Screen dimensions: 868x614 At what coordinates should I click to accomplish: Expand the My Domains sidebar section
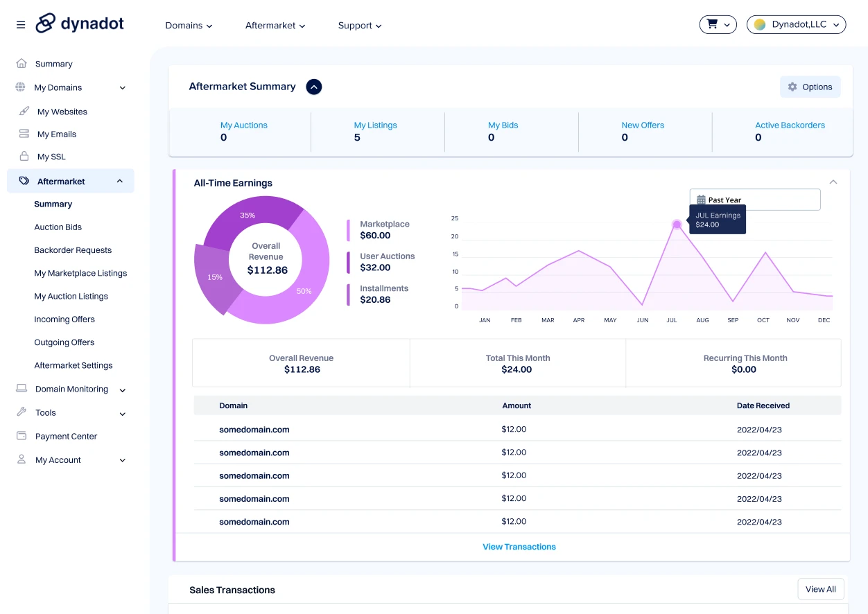[123, 88]
